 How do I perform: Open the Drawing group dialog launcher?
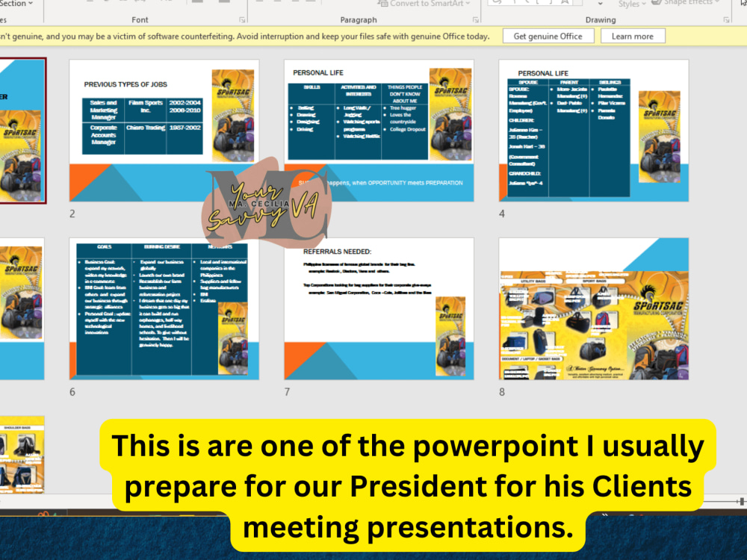pyautogui.click(x=727, y=19)
